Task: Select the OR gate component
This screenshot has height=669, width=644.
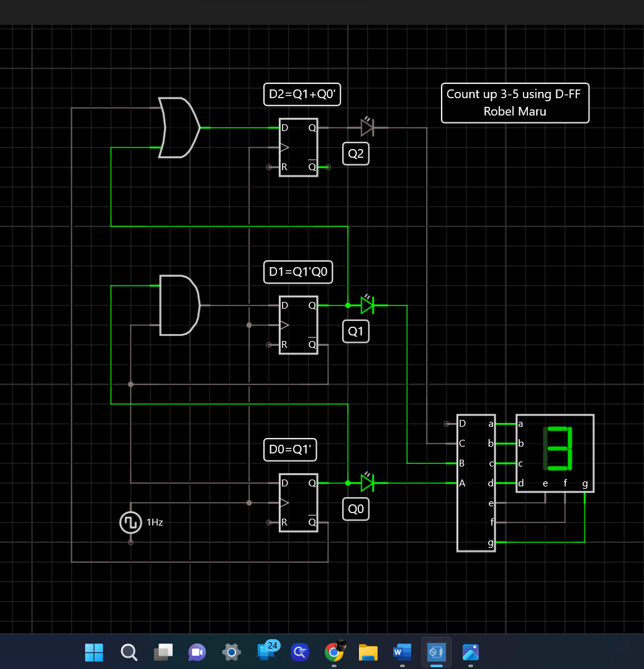Action: 177,128
